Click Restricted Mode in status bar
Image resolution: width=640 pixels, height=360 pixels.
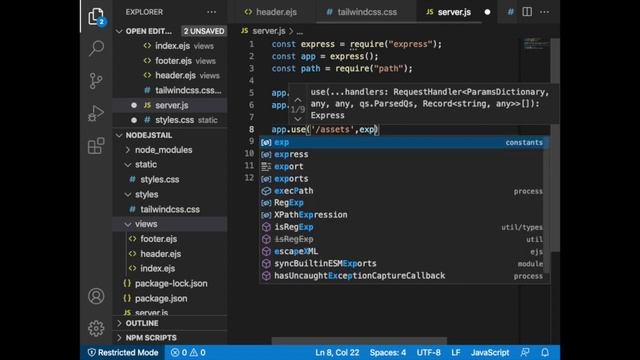[x=123, y=352]
